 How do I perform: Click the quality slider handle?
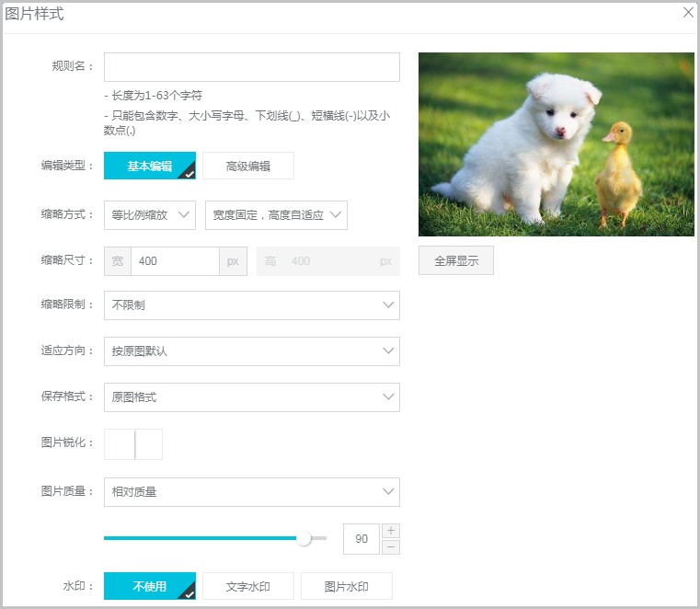click(304, 538)
